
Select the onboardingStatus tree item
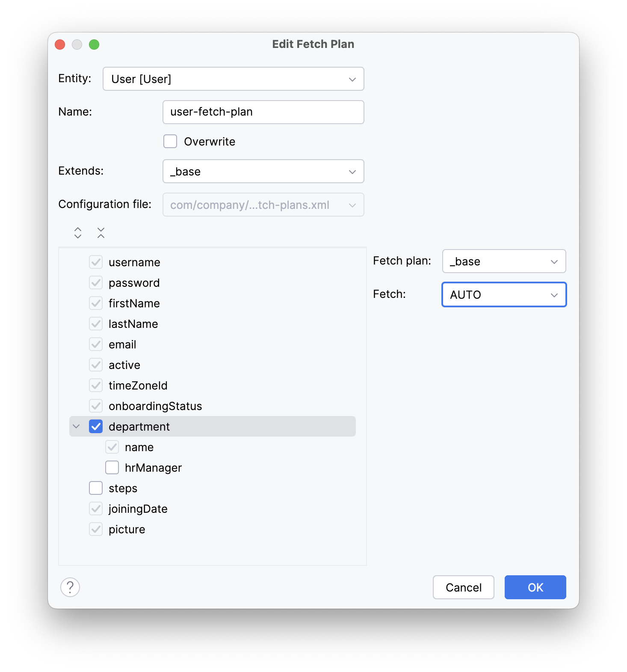click(155, 406)
